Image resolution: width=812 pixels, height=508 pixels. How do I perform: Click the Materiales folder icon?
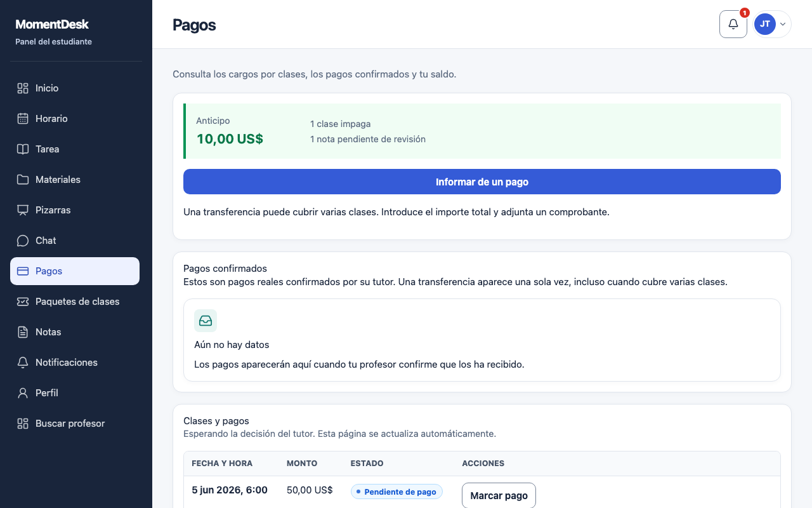pyautogui.click(x=23, y=180)
